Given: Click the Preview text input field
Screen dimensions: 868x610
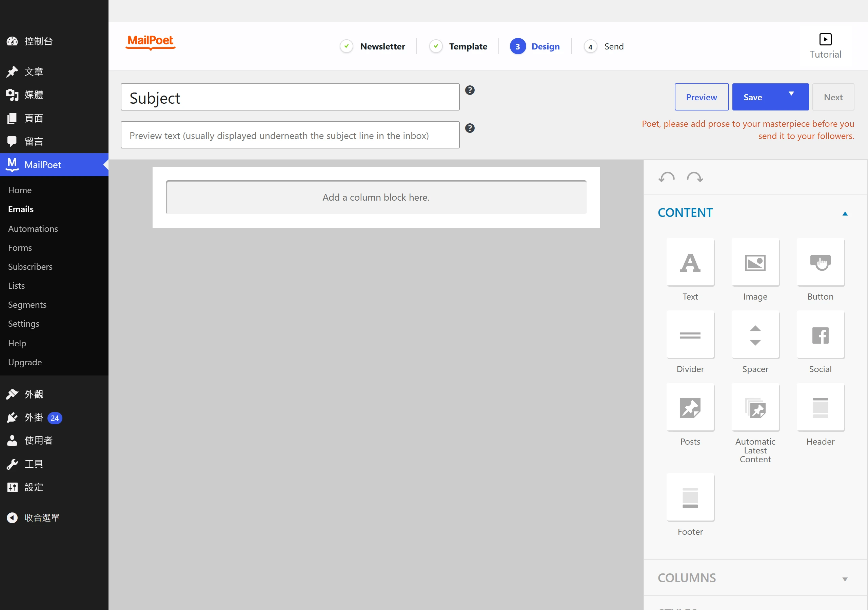Looking at the screenshot, I should coord(290,135).
